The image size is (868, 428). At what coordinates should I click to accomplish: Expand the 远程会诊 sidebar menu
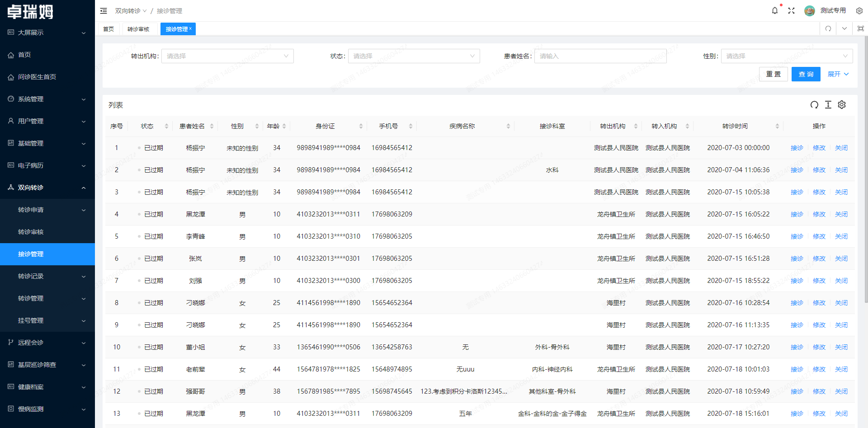coord(47,343)
